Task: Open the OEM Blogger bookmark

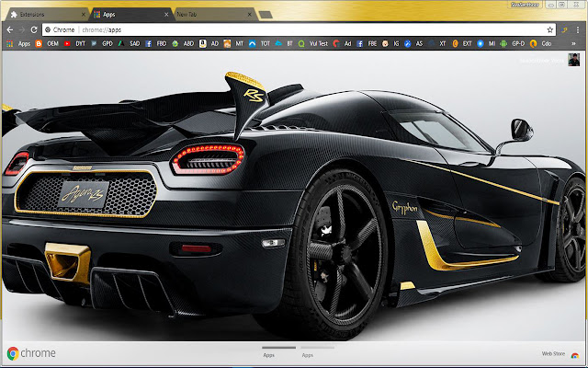Action: coord(47,44)
